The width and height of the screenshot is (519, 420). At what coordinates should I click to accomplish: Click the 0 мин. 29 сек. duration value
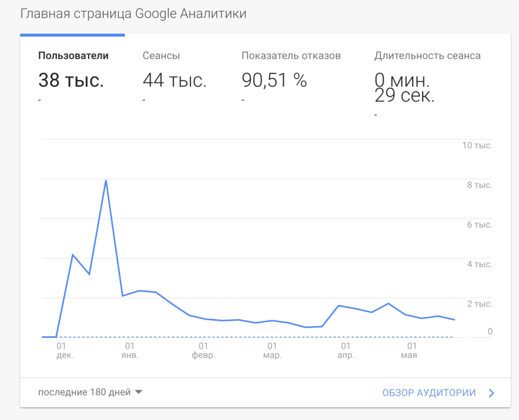(x=404, y=88)
